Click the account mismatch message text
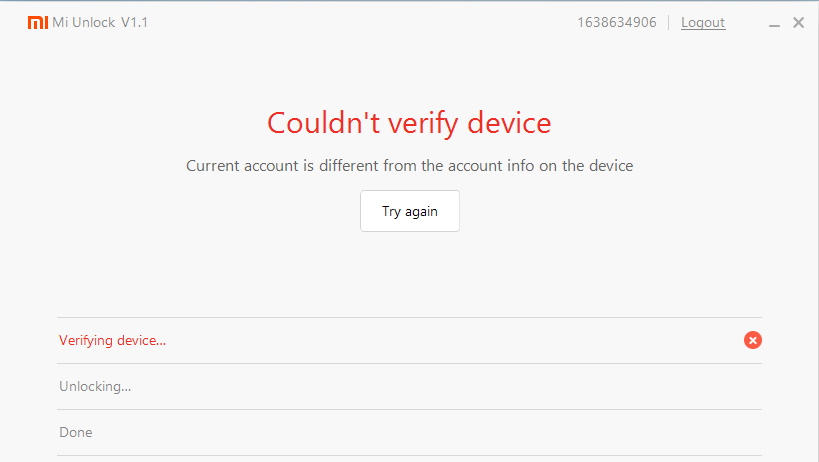Screen dimensions: 819x462 [409, 165]
